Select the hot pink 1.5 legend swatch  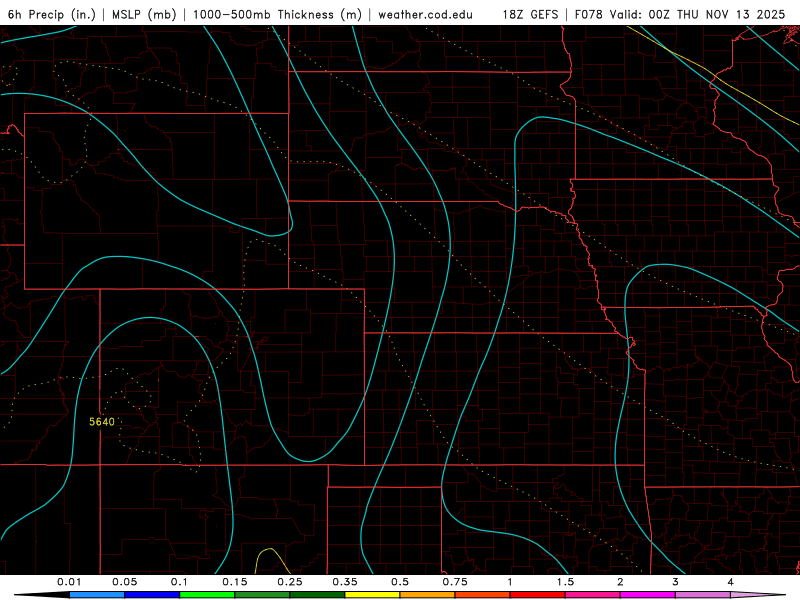(x=593, y=595)
